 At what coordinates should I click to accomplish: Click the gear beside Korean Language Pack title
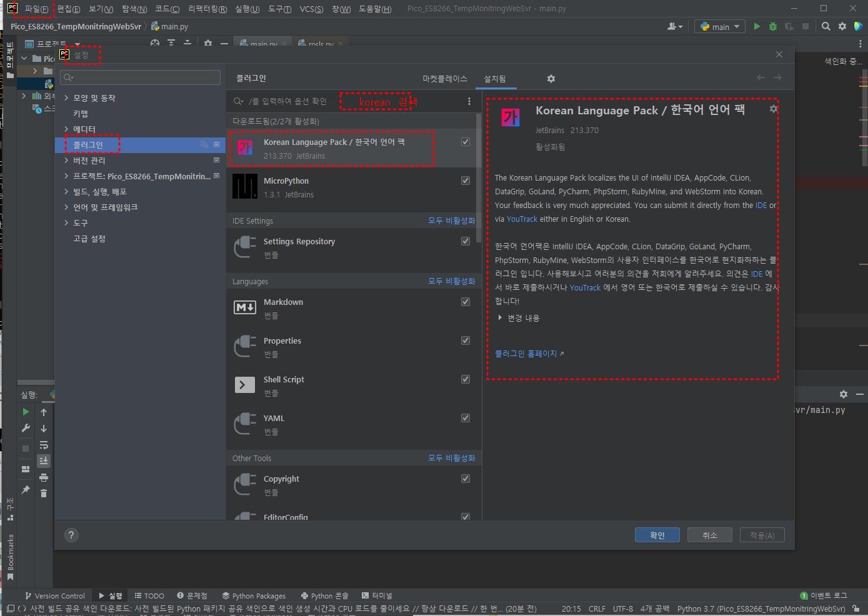point(773,109)
